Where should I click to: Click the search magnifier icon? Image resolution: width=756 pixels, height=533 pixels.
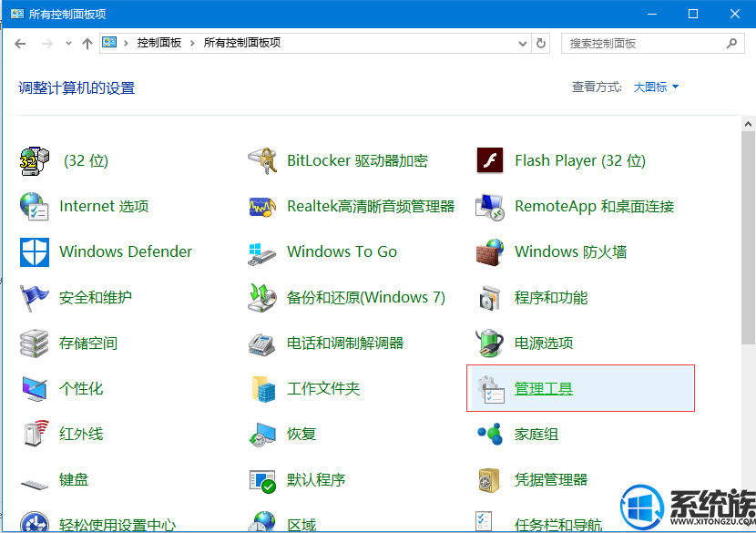(x=731, y=44)
